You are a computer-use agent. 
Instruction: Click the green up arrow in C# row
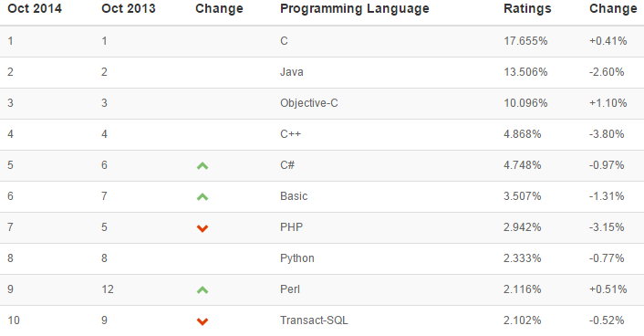point(203,166)
